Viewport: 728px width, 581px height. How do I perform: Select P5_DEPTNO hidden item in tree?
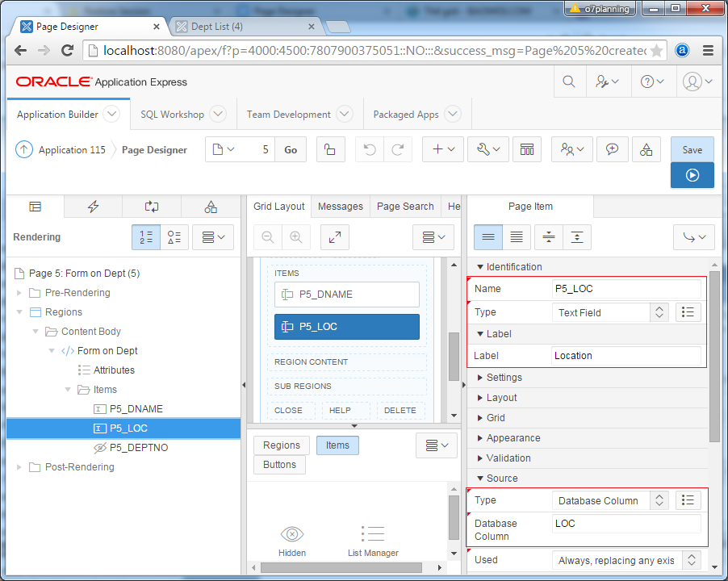139,448
